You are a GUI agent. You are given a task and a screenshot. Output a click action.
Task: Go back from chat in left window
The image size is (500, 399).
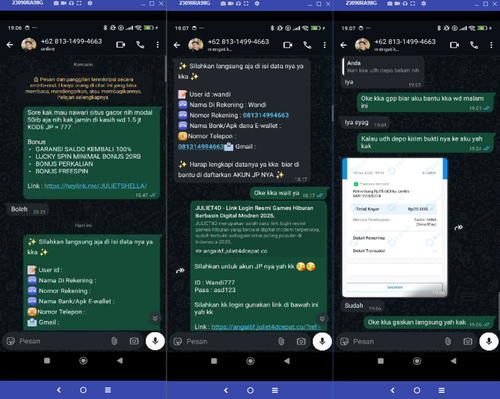coord(10,45)
